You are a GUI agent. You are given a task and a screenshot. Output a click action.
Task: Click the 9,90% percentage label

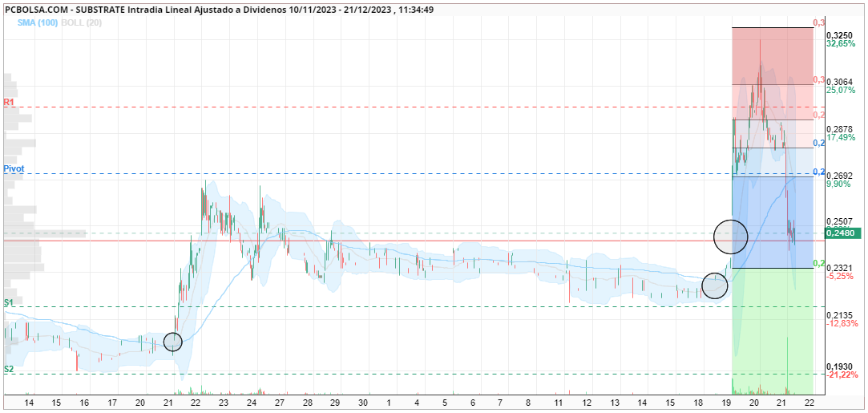tap(837, 184)
